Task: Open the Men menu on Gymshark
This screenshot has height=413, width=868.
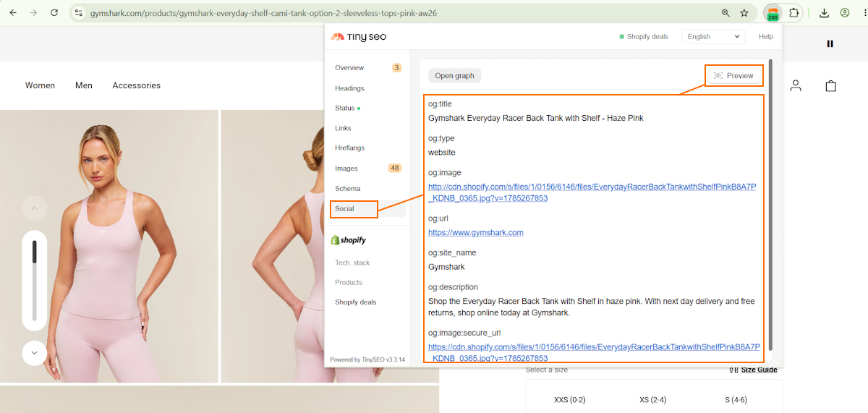Action: click(x=84, y=85)
